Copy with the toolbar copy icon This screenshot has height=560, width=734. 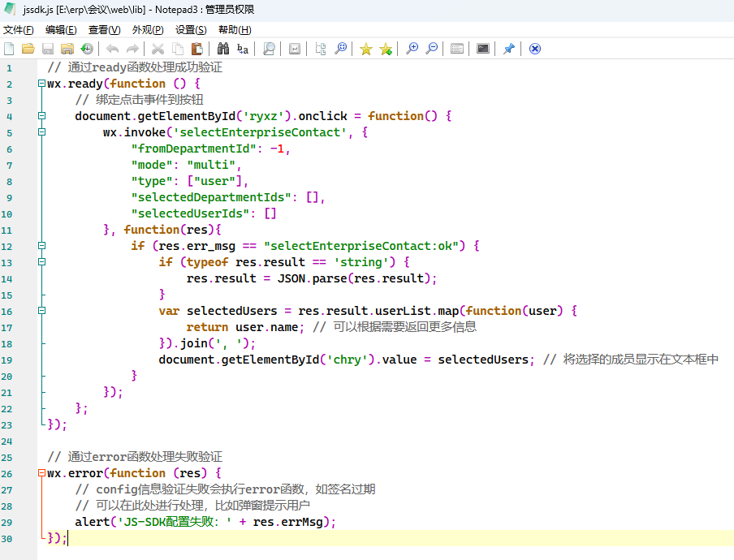(178, 49)
